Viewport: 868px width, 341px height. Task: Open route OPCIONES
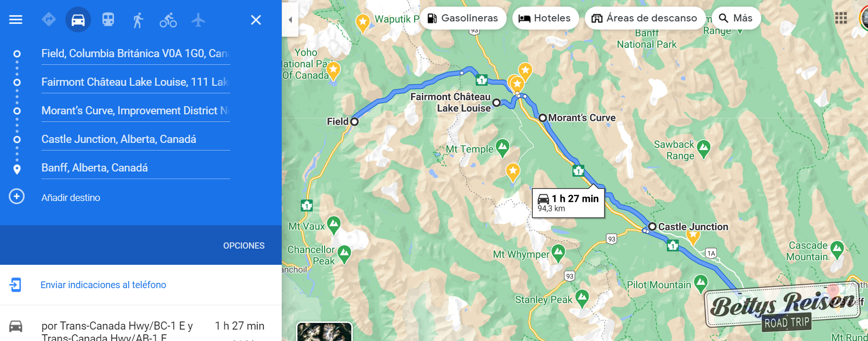coord(244,246)
